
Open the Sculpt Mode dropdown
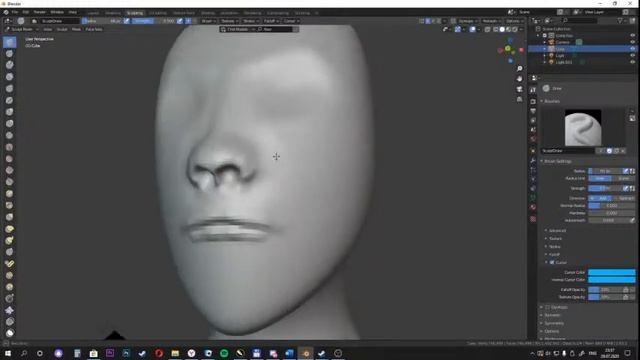click(22, 29)
